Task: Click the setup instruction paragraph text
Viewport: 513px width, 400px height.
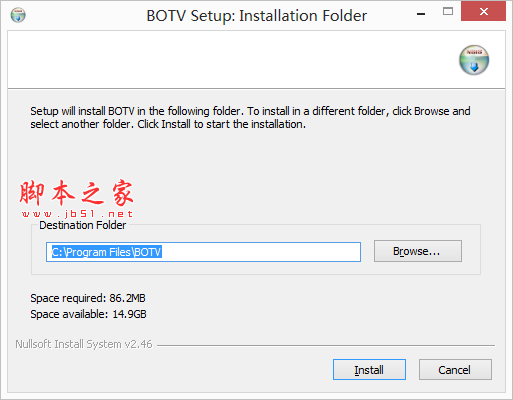Action: coord(250,117)
